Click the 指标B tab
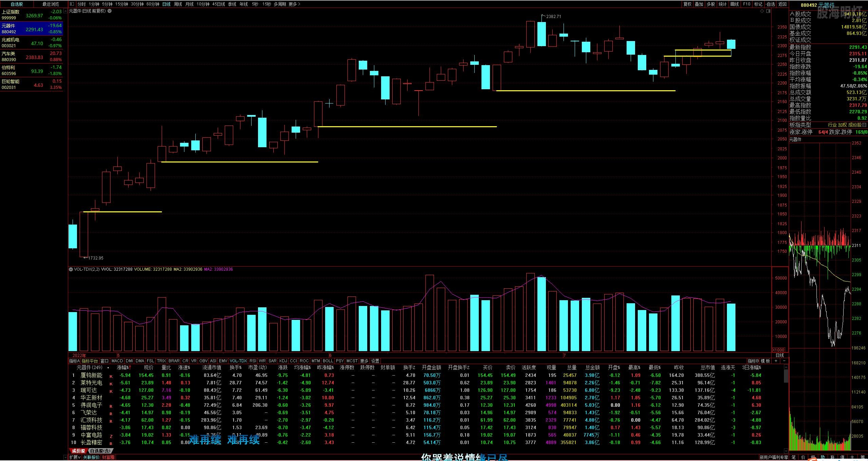 pyautogui.click(x=753, y=361)
